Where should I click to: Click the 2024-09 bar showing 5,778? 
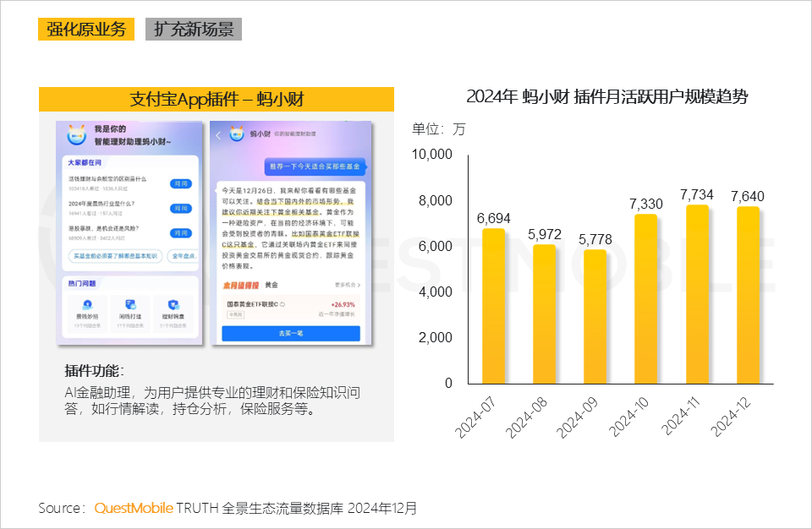[x=595, y=316]
